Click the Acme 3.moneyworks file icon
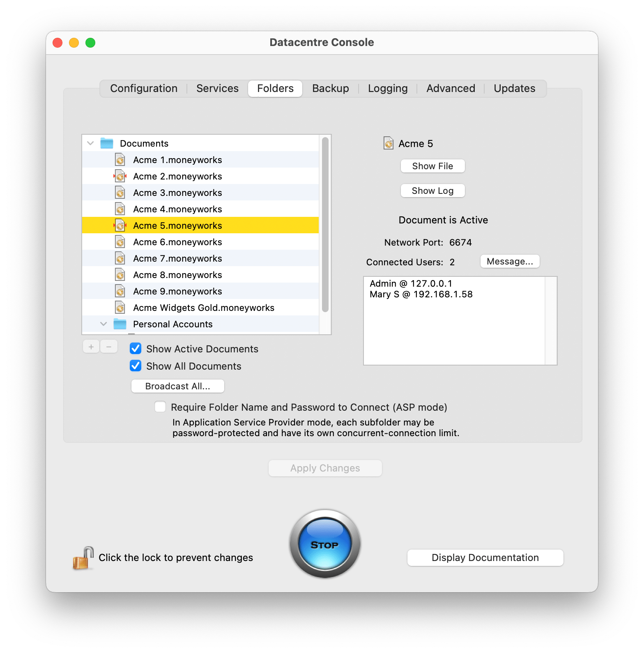Viewport: 644px width, 653px height. (x=120, y=192)
